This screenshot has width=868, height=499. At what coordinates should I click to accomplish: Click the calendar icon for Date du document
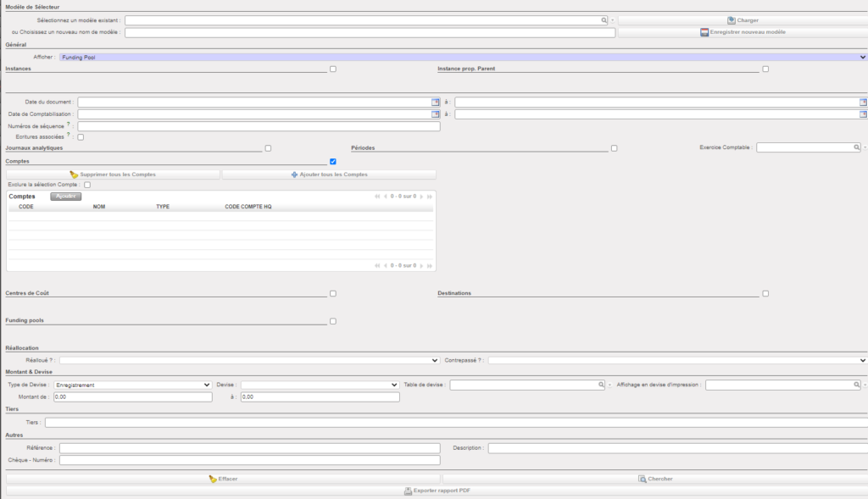point(436,102)
